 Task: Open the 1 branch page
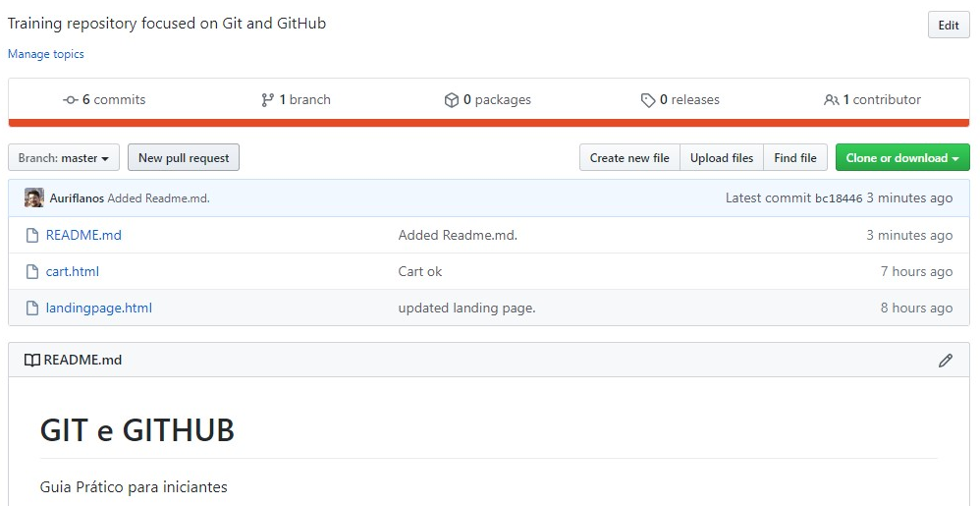[x=297, y=99]
